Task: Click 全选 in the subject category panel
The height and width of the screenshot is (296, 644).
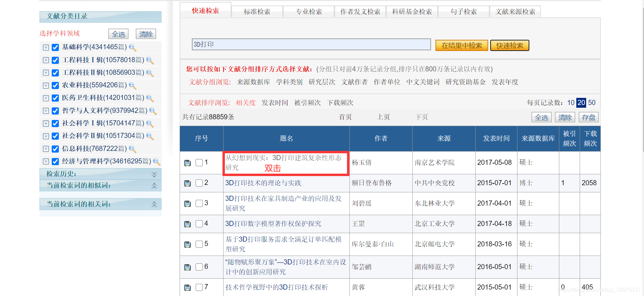Action: 119,34
